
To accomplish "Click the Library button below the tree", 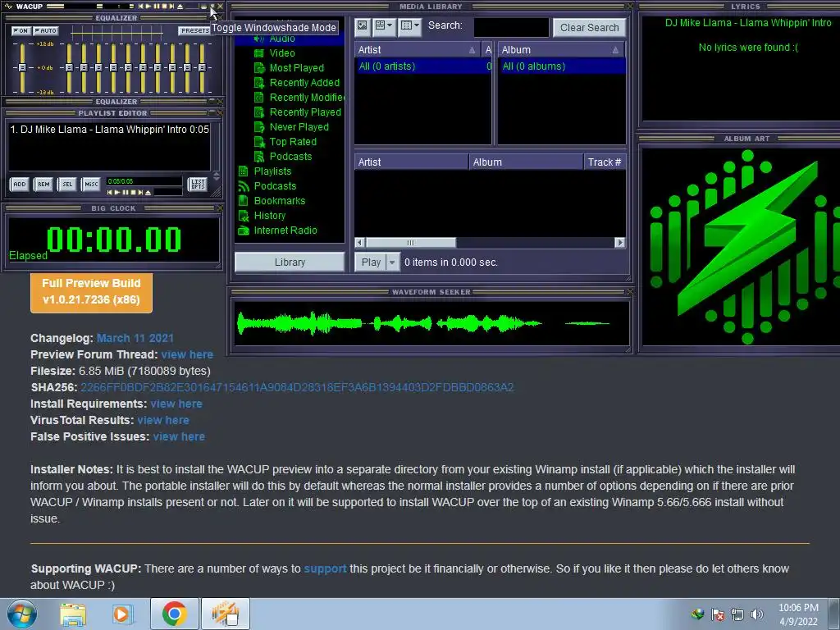I will click(x=290, y=262).
